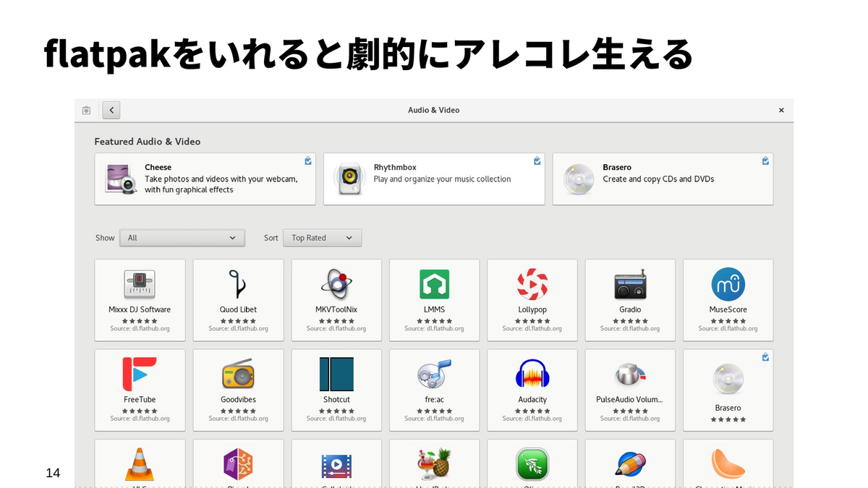Click the star rating under Audacity
868x488 pixels.
point(532,411)
